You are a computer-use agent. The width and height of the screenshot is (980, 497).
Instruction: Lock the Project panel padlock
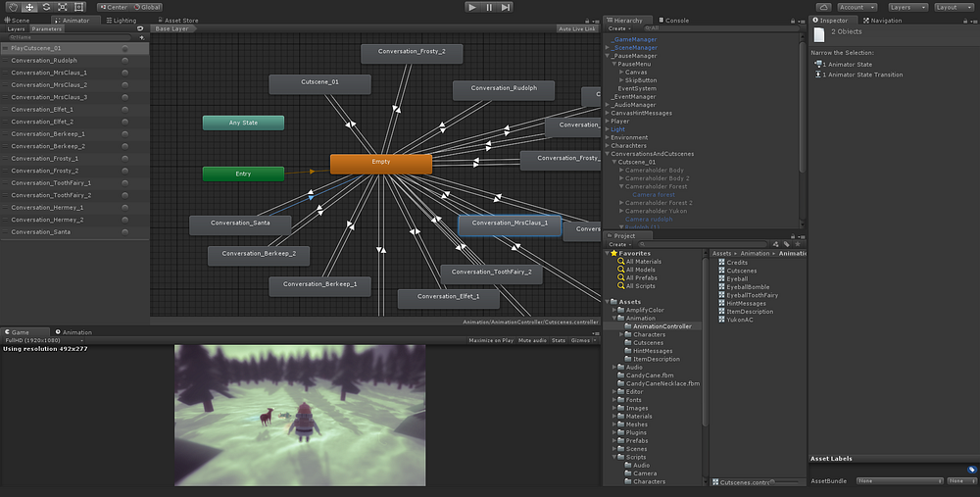tap(793, 236)
